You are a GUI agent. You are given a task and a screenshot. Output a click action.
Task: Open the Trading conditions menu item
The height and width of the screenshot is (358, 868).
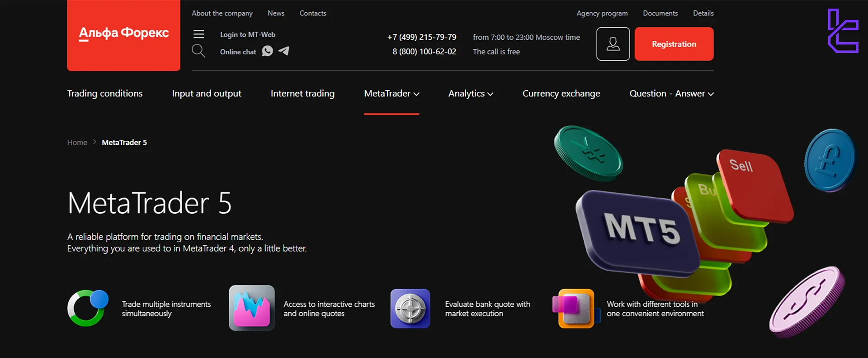105,94
